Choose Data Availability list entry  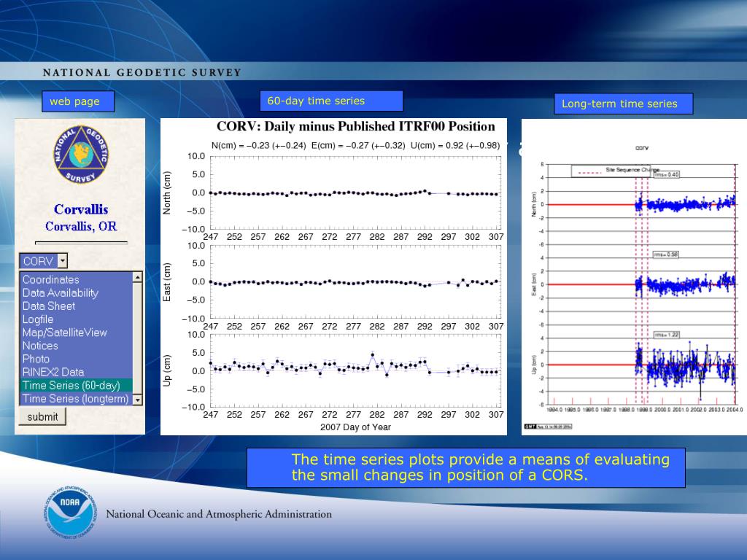[x=76, y=293]
